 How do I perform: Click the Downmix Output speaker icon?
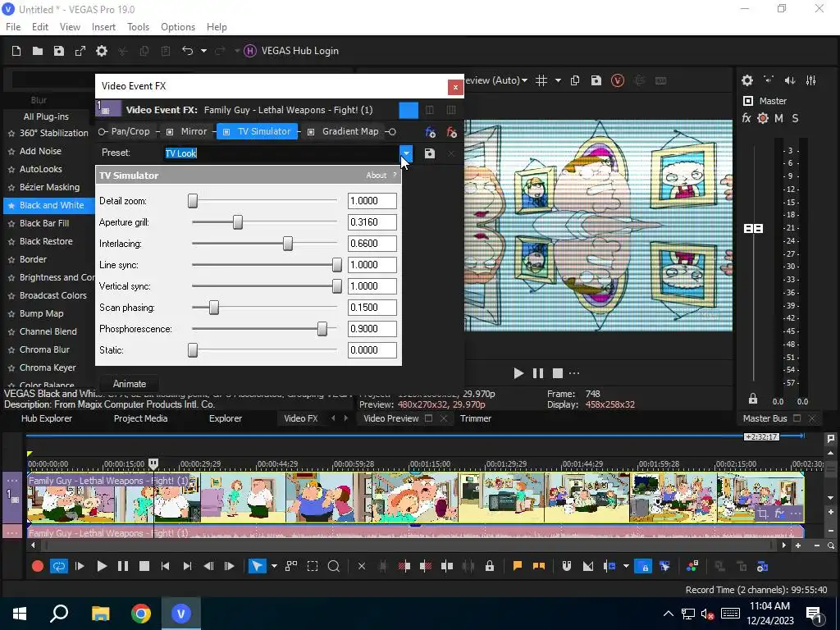click(x=790, y=80)
